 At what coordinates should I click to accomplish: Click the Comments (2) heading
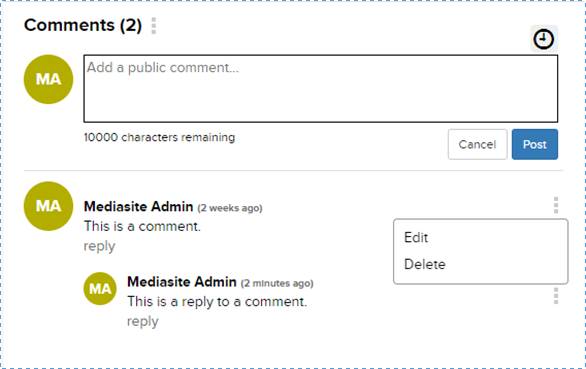pos(83,25)
